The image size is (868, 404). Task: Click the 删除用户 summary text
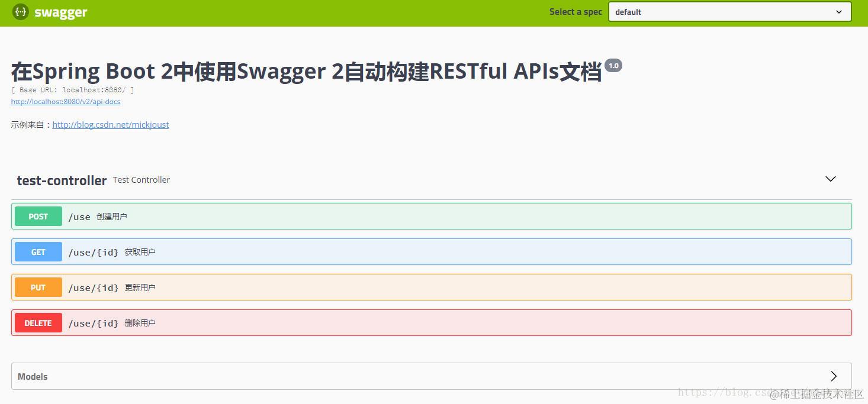[x=140, y=323]
